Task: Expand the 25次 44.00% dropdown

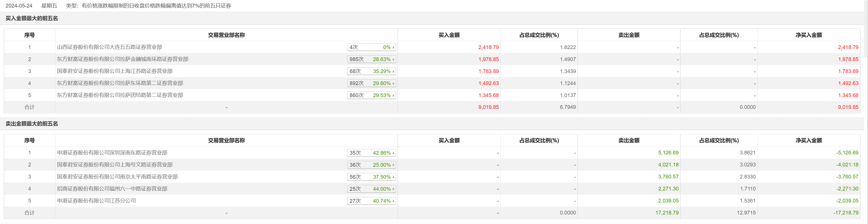Action: click(371, 189)
